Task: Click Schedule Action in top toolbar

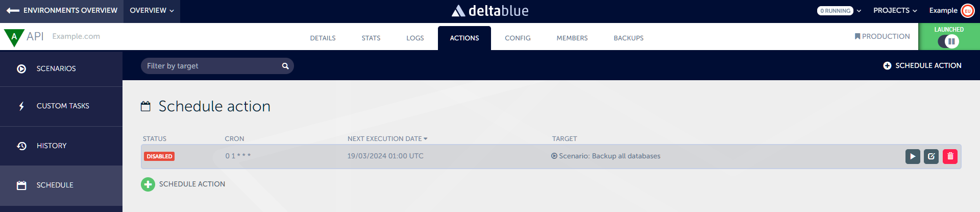Action: [922, 65]
